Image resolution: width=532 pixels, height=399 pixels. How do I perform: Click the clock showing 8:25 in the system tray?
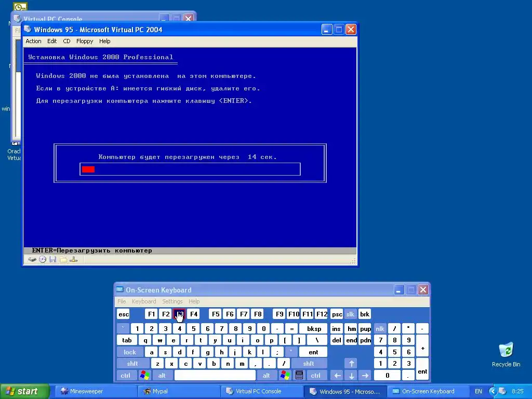point(517,391)
